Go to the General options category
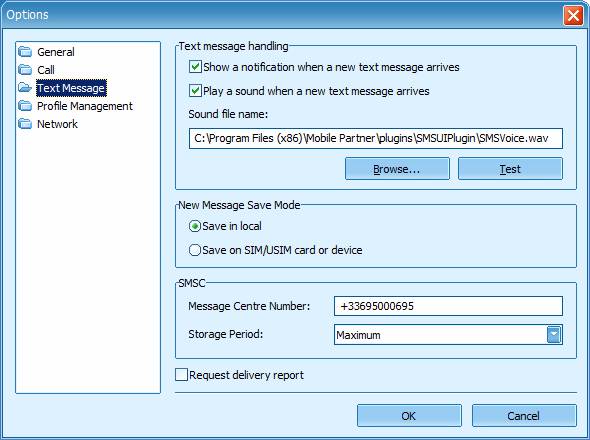Image resolution: width=590 pixels, height=440 pixels. point(56,52)
